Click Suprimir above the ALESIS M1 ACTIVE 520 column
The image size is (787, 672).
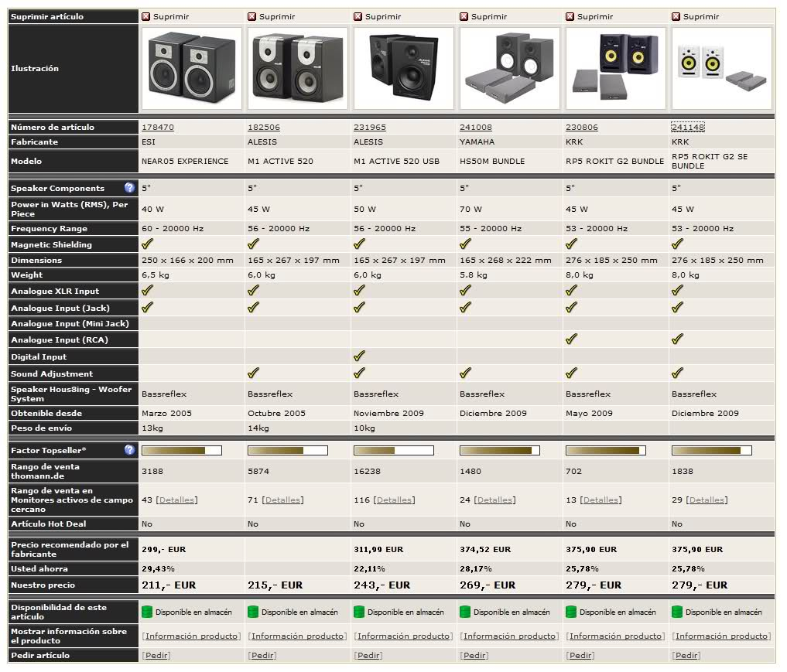(271, 16)
